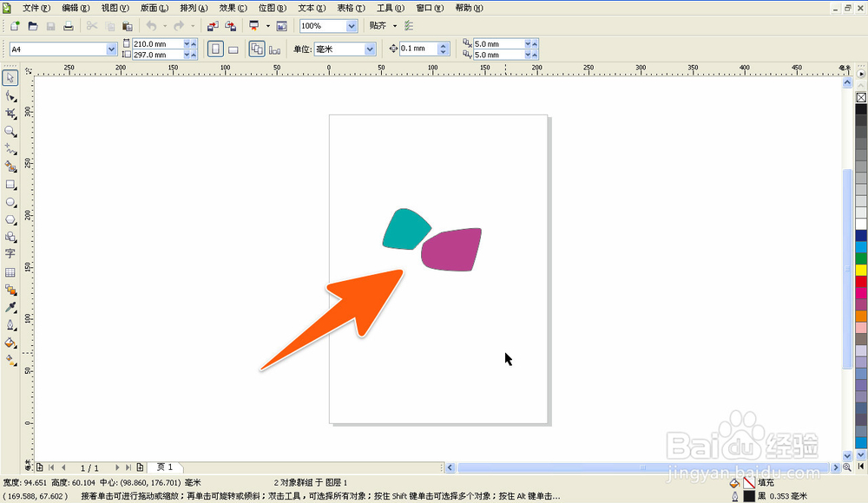Open the 文本 (Text) menu
The height and width of the screenshot is (503, 868).
point(312,8)
